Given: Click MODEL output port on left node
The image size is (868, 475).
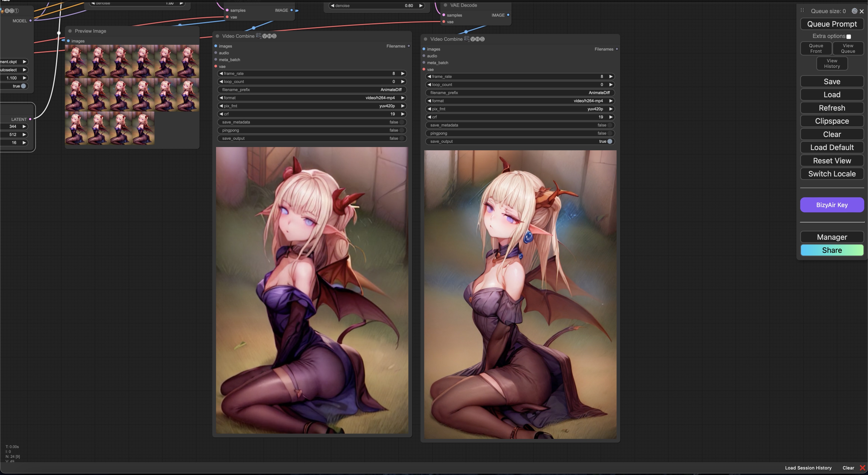Looking at the screenshot, I should click(x=30, y=21).
